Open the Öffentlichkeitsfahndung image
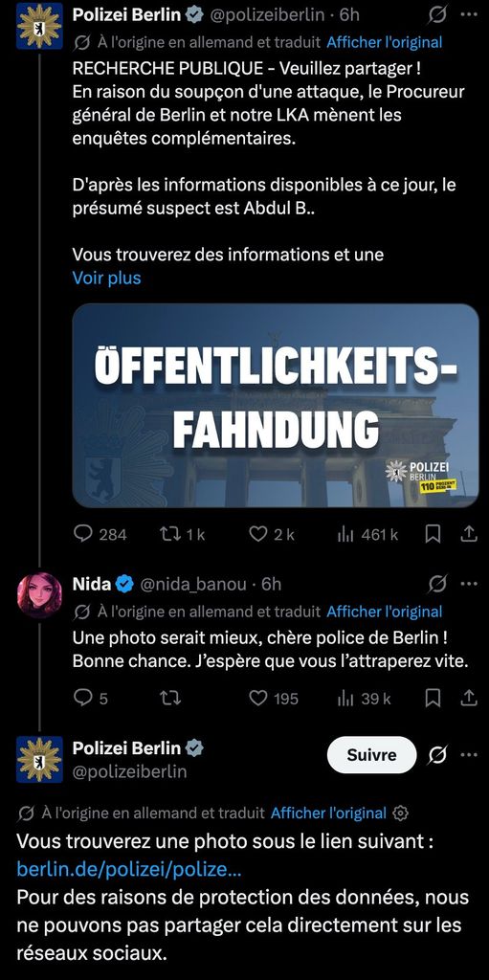The height and width of the screenshot is (980, 489). coord(276,405)
